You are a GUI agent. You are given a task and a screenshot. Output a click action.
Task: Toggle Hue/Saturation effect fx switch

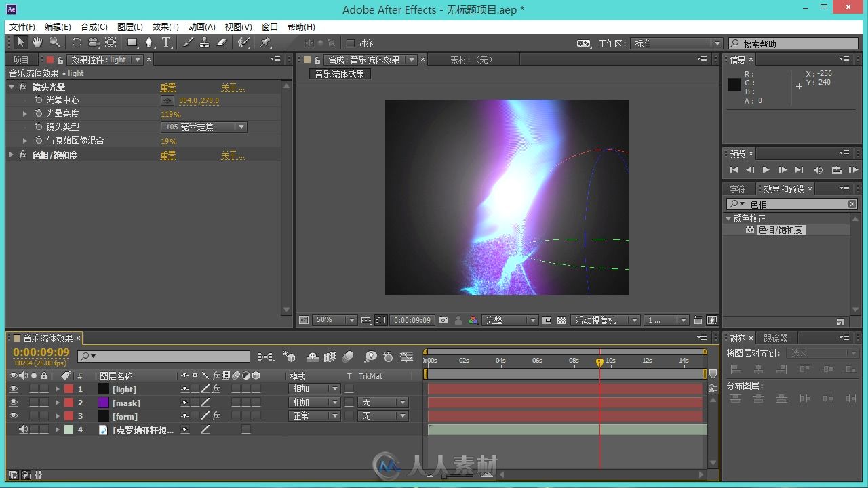pyautogui.click(x=23, y=155)
